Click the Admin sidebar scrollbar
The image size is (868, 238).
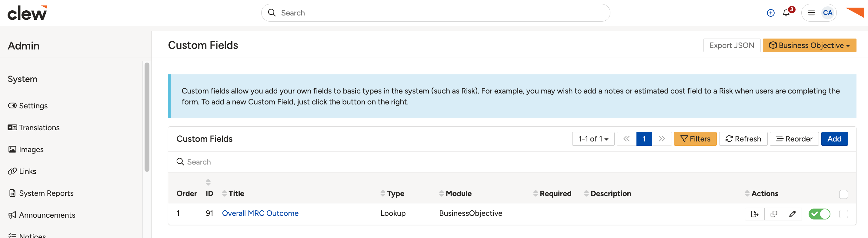click(147, 117)
